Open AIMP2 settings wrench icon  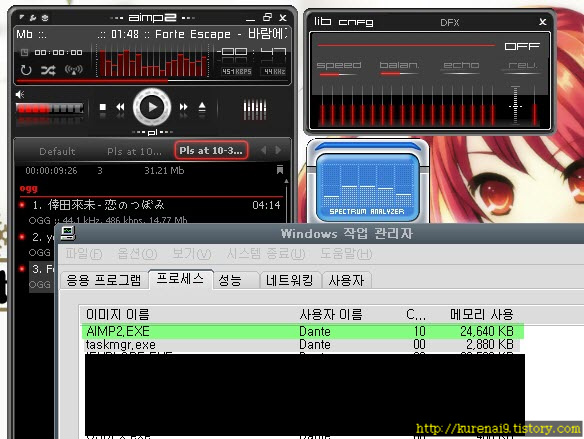pyautogui.click(x=33, y=18)
